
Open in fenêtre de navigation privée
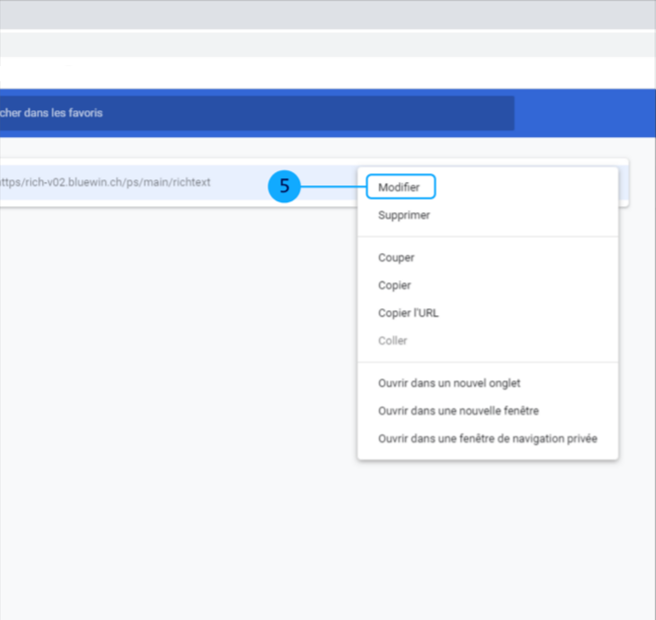click(x=487, y=439)
